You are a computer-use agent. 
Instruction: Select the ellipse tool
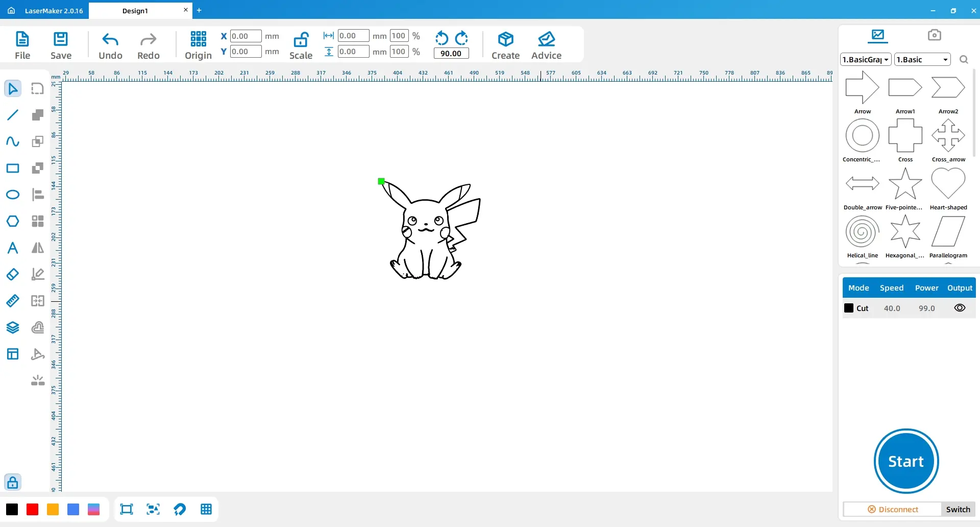[13, 195]
